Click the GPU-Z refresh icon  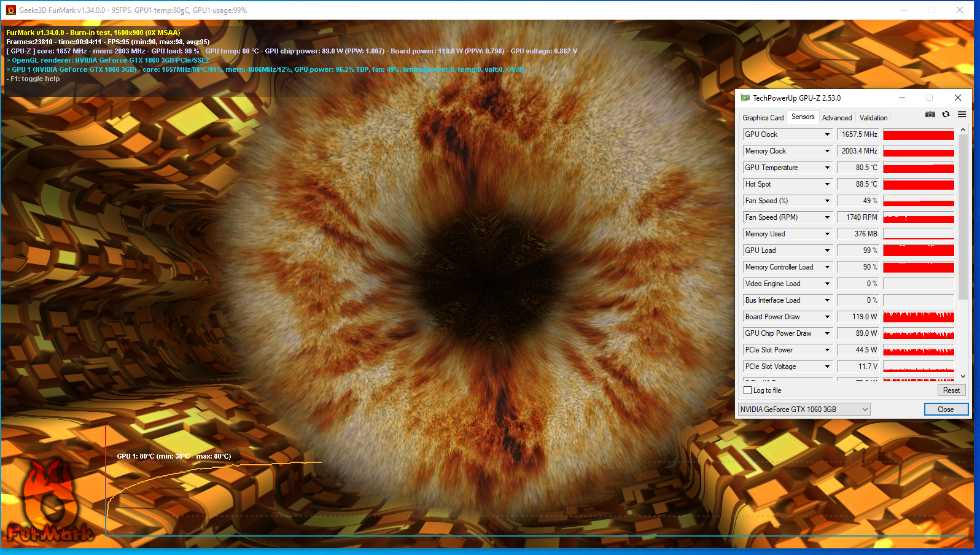(x=946, y=115)
